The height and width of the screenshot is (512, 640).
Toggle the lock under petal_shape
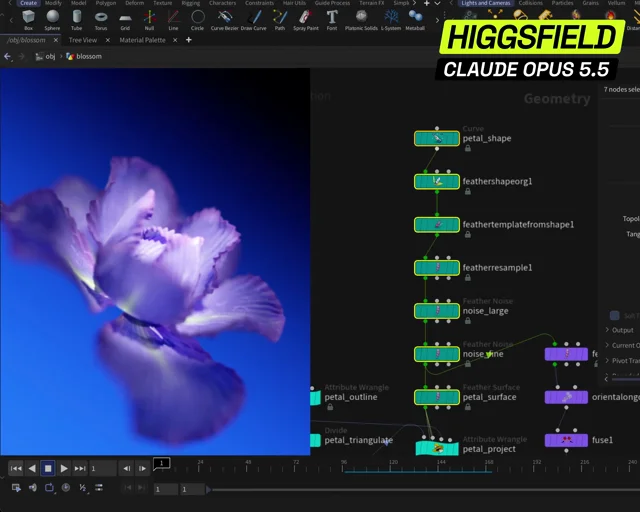[468, 148]
